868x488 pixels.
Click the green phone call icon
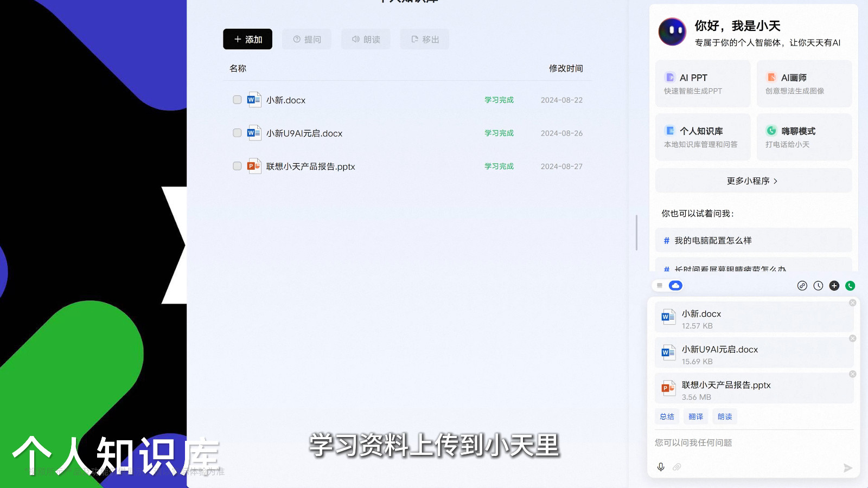(x=850, y=286)
